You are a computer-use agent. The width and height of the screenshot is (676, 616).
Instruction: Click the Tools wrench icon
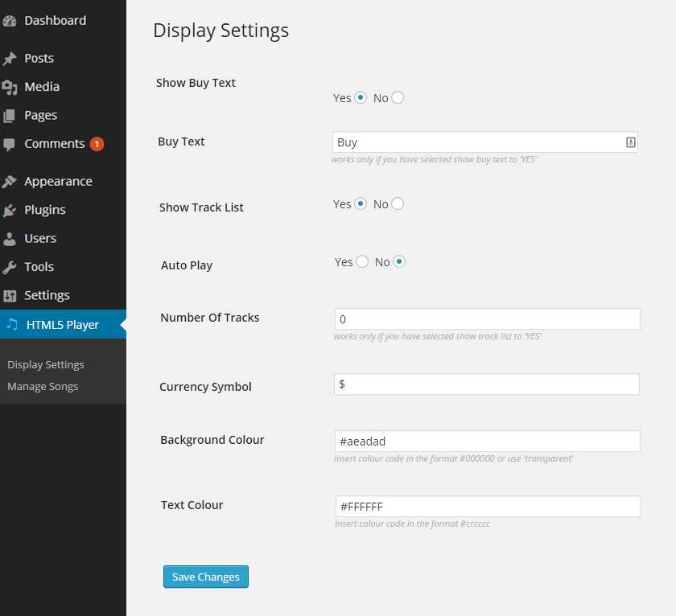click(x=9, y=267)
